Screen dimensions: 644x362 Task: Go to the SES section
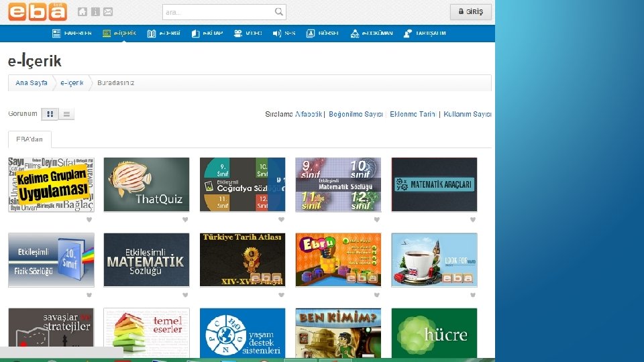[x=284, y=34]
